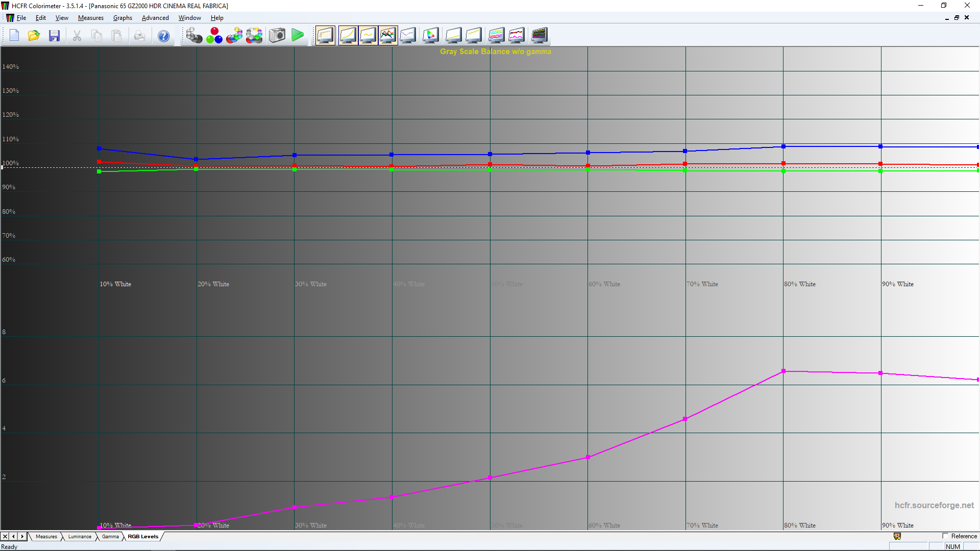
Task: Switch to the Gamma tab
Action: [x=110, y=537]
